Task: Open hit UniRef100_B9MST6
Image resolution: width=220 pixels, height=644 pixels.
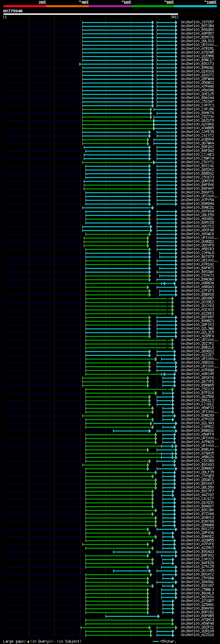Action: 197,37
